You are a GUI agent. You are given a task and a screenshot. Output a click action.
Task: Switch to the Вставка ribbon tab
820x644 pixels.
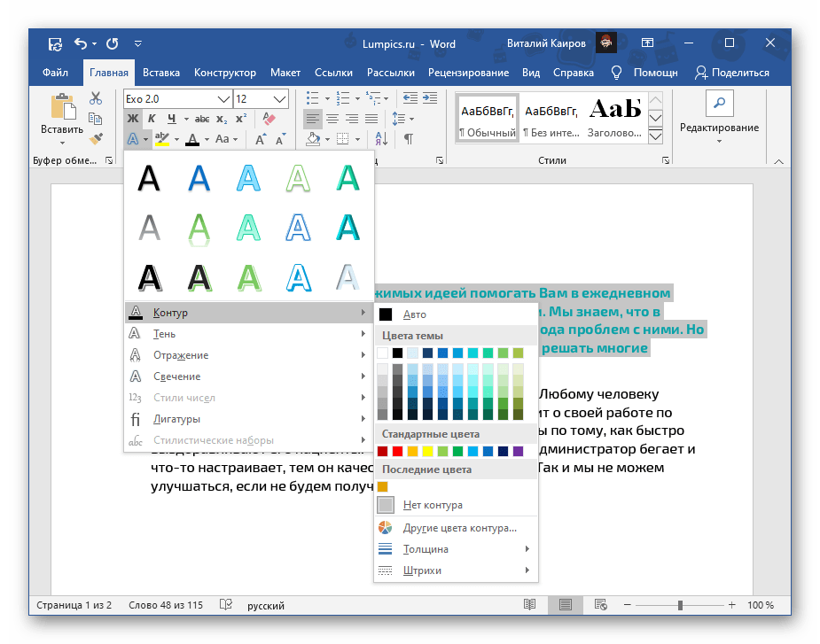(161, 73)
